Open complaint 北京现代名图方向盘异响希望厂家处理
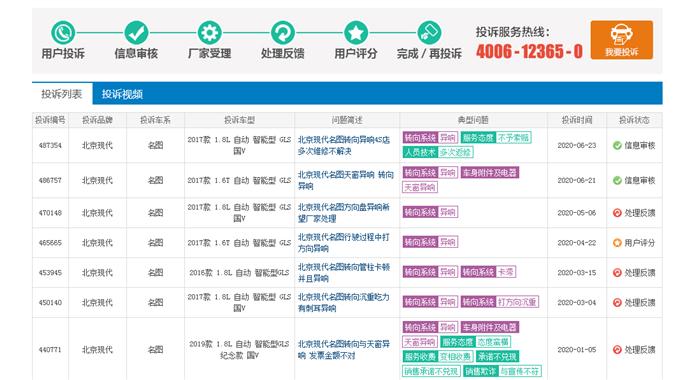The image size is (700, 380). 344,213
